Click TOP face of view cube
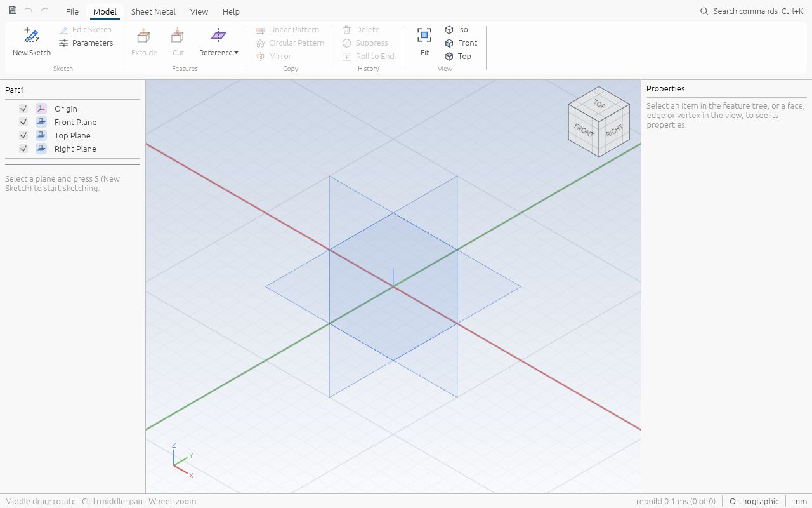 point(599,104)
